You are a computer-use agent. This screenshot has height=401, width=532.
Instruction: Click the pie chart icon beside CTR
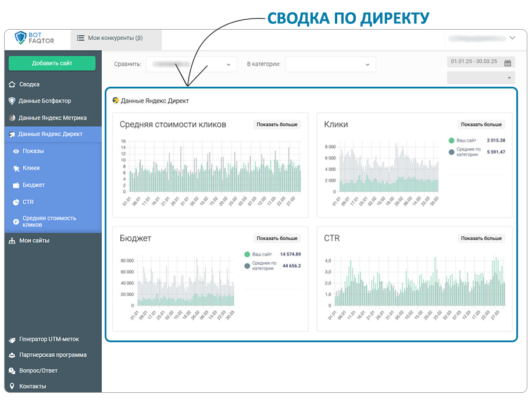(x=16, y=202)
